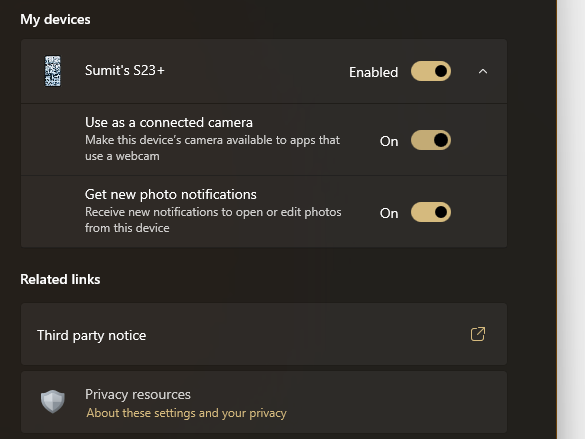Click the photo notifications description text

[213, 220]
